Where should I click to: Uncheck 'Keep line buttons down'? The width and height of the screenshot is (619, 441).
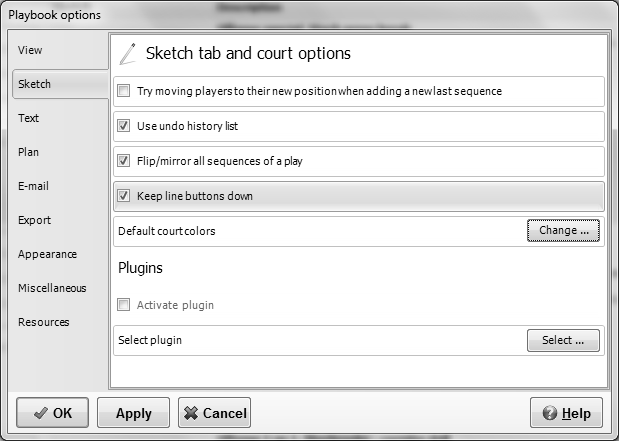click(x=124, y=196)
